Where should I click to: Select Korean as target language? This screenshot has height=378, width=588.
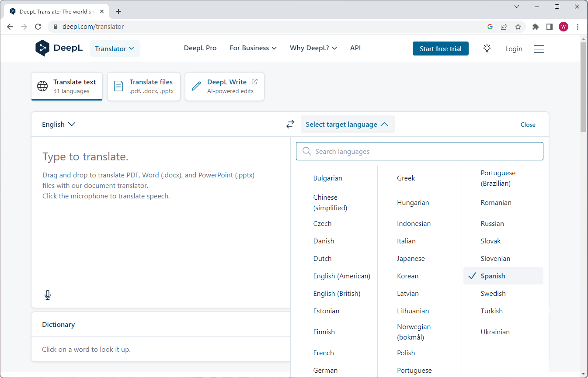click(x=407, y=276)
